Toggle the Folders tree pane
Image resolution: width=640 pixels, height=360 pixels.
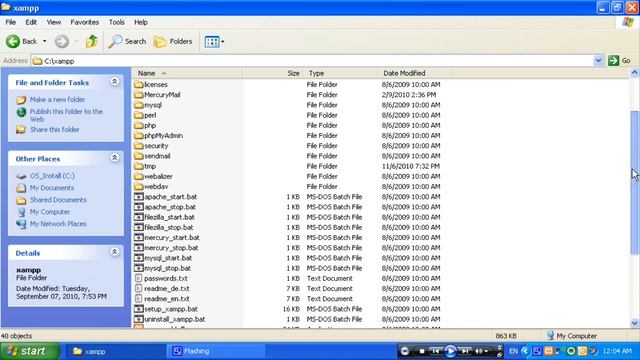(173, 41)
